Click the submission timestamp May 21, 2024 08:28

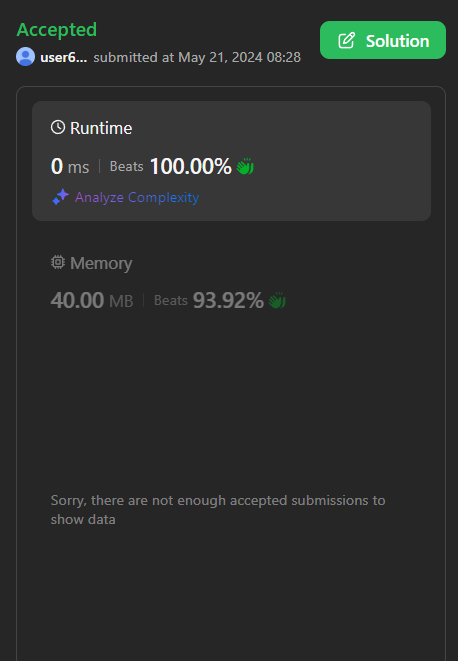tap(240, 57)
